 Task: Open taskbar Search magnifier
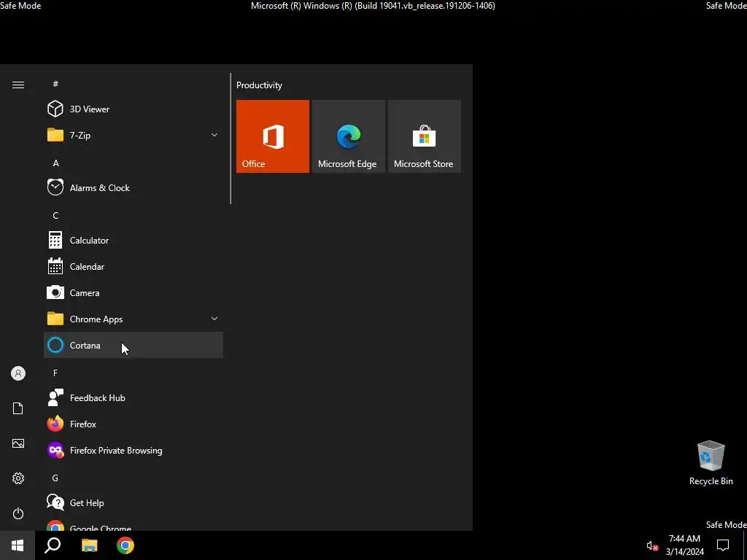(x=53, y=545)
